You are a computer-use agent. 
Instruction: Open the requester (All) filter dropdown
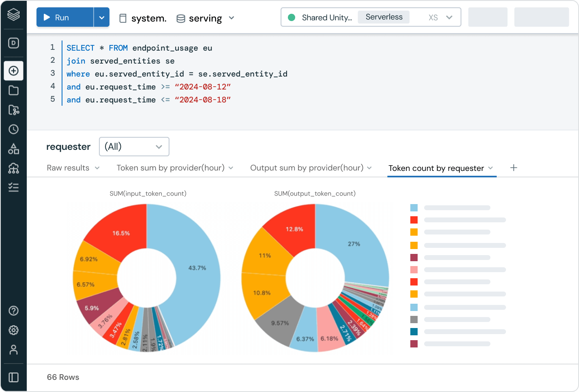point(134,147)
